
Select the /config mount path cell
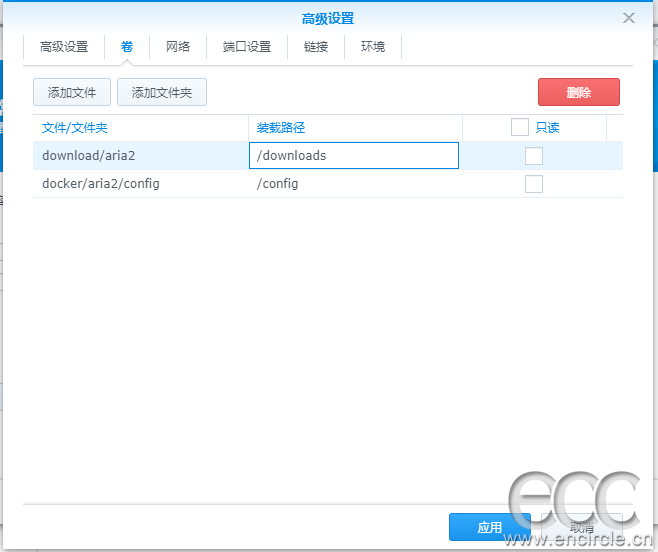pos(353,184)
